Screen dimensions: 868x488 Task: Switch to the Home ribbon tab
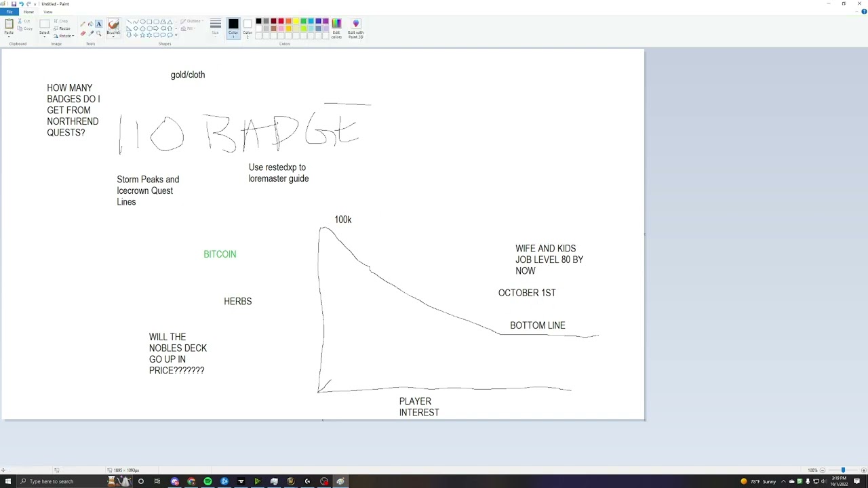(x=28, y=12)
